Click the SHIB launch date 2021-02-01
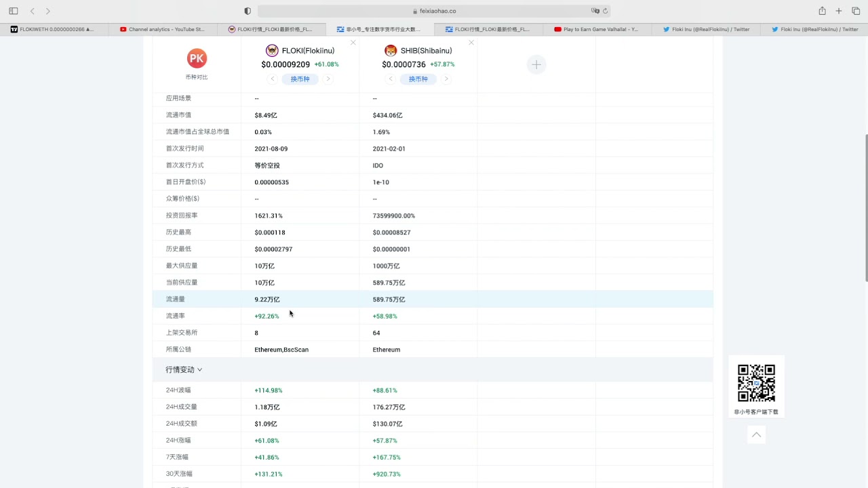This screenshot has width=868, height=488. 389,148
